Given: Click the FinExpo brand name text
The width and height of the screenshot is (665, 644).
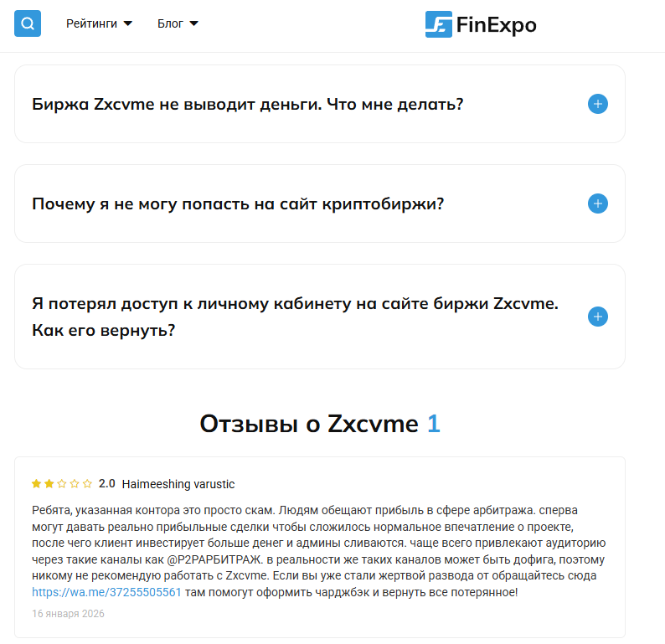Looking at the screenshot, I should (496, 25).
